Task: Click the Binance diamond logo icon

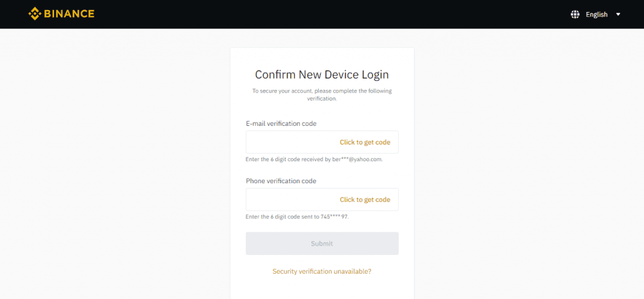Action: (x=35, y=14)
